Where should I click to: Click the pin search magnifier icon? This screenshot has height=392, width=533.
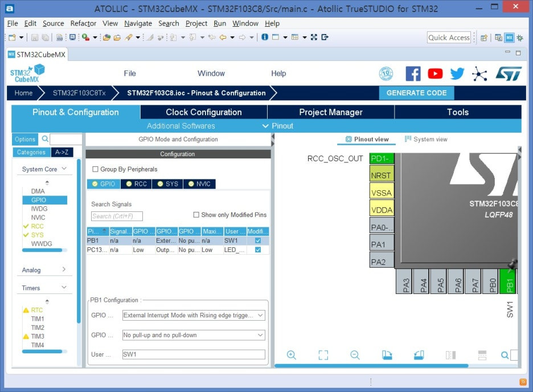click(x=505, y=355)
